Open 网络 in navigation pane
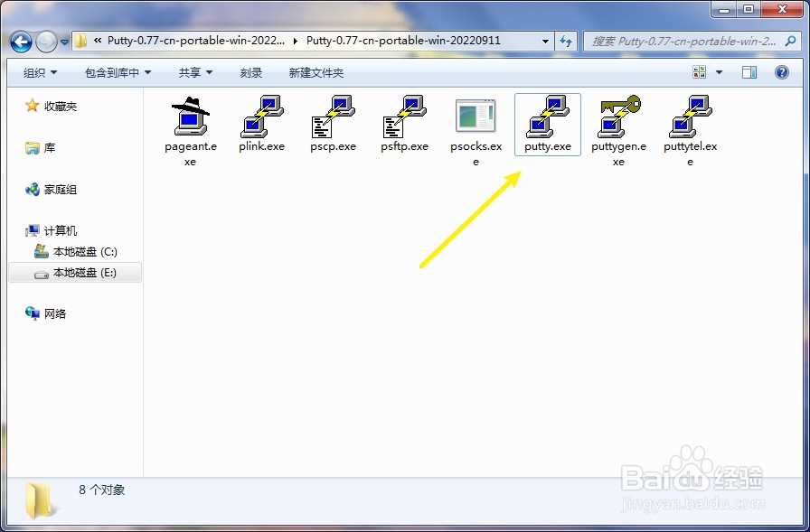810x532 pixels. pos(55,313)
